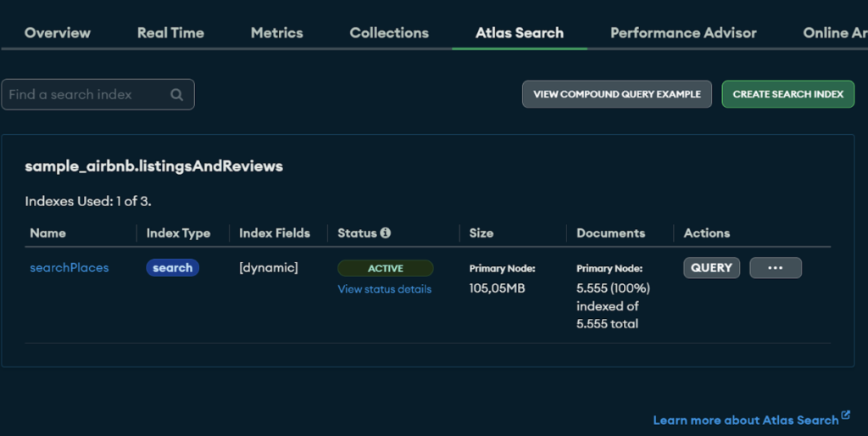Click the Name column header

click(x=47, y=232)
